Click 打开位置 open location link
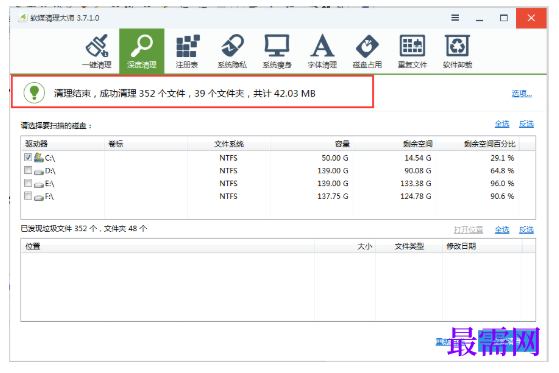The height and width of the screenshot is (373, 559). pos(468,230)
